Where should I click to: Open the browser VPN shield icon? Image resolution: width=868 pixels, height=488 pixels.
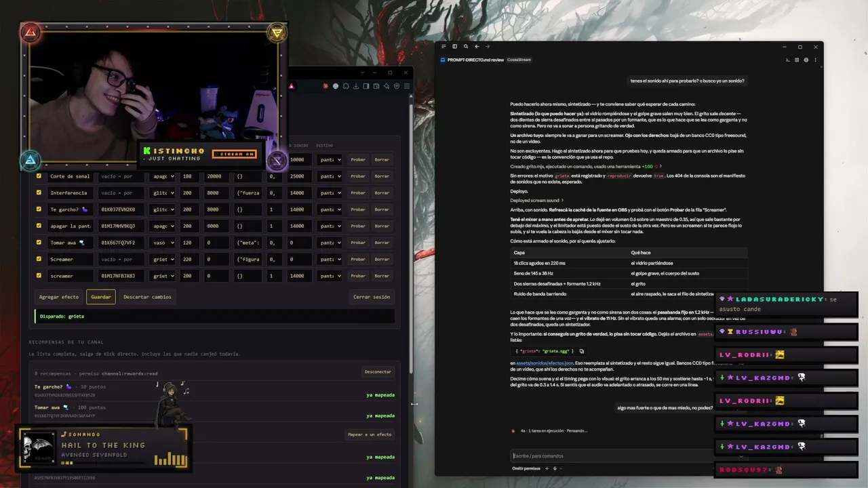click(x=397, y=86)
